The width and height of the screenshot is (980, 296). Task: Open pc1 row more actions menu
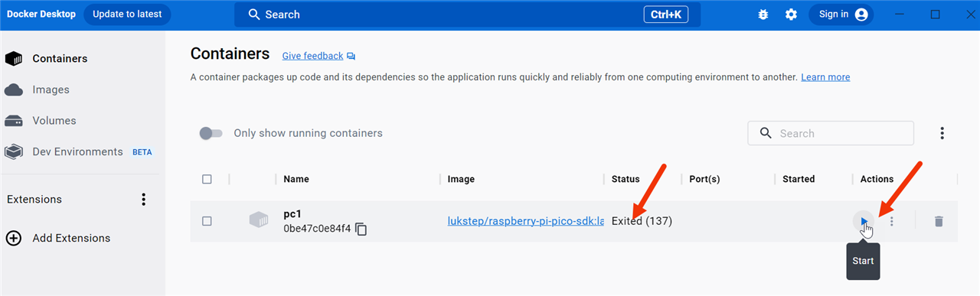891,221
